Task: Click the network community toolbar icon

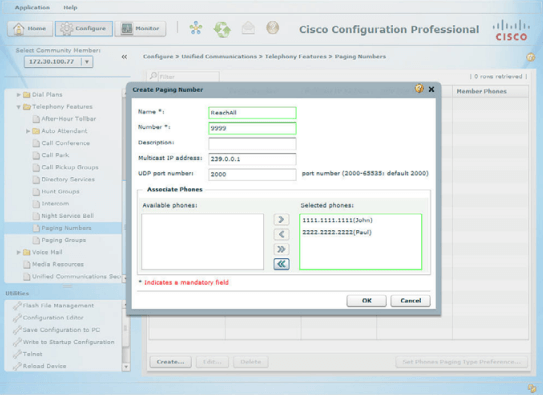Action: coord(196,28)
